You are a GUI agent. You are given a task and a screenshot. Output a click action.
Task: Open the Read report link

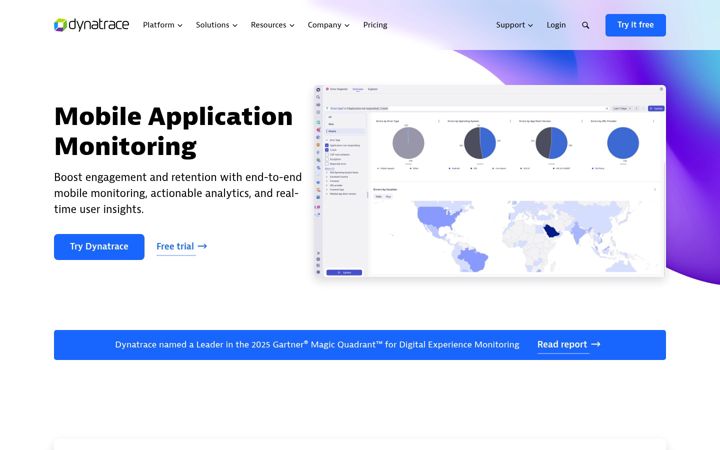(x=568, y=344)
